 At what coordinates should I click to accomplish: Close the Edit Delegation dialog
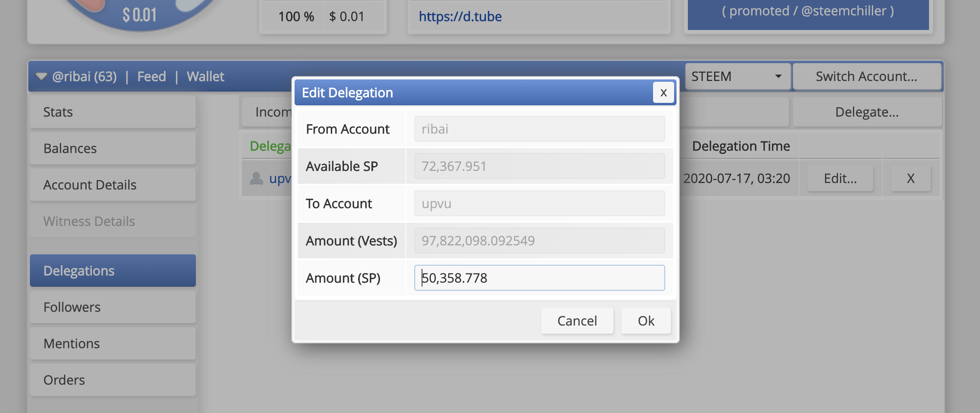tap(663, 93)
